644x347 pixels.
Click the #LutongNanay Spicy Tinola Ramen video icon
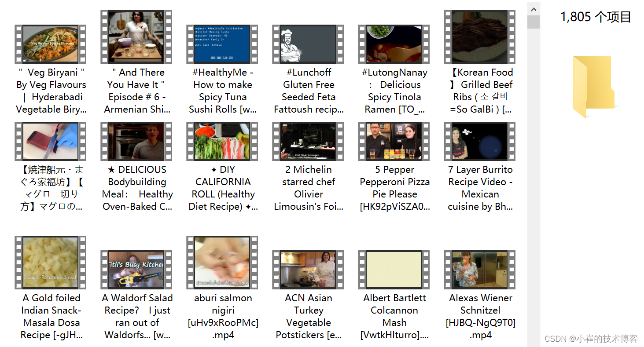[394, 44]
